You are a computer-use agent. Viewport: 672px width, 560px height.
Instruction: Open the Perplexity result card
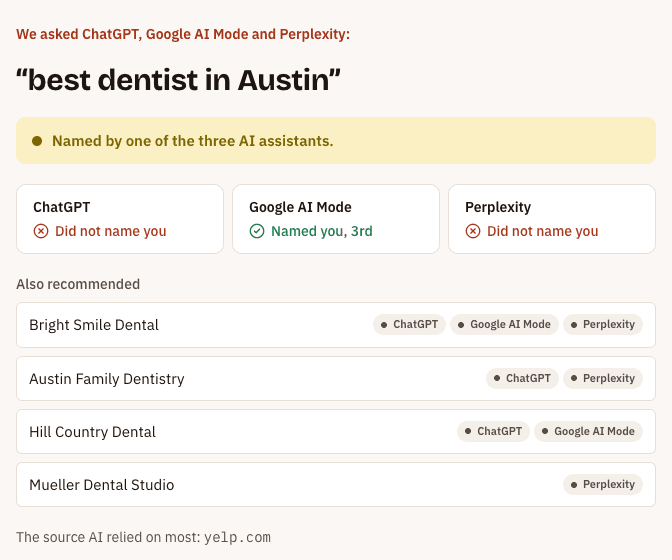pyautogui.click(x=552, y=219)
